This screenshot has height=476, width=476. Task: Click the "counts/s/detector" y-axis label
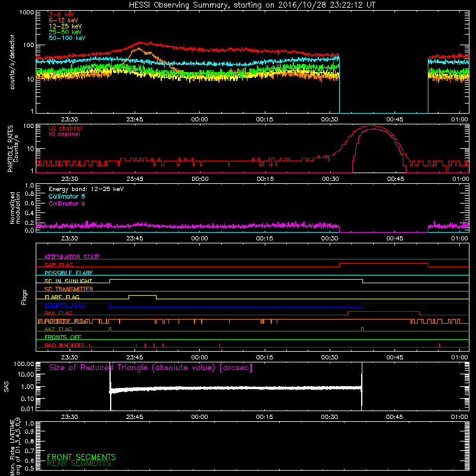(12, 62)
